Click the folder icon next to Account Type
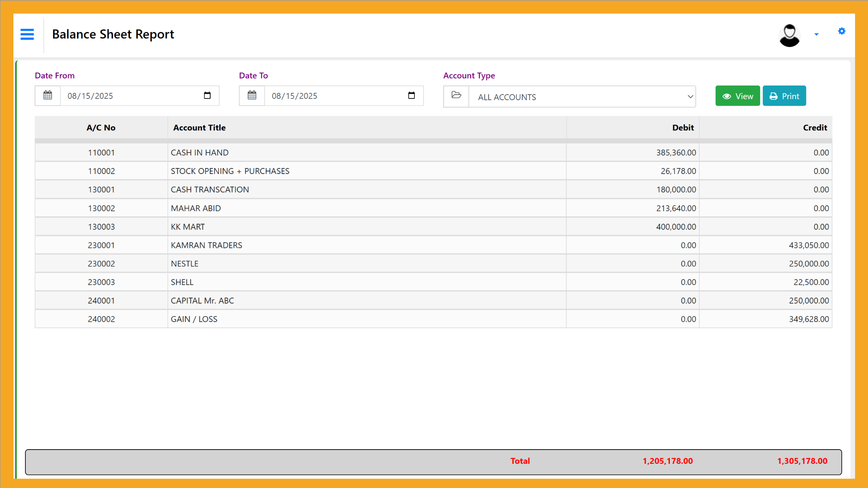Viewport: 868px width, 488px height. coord(456,96)
